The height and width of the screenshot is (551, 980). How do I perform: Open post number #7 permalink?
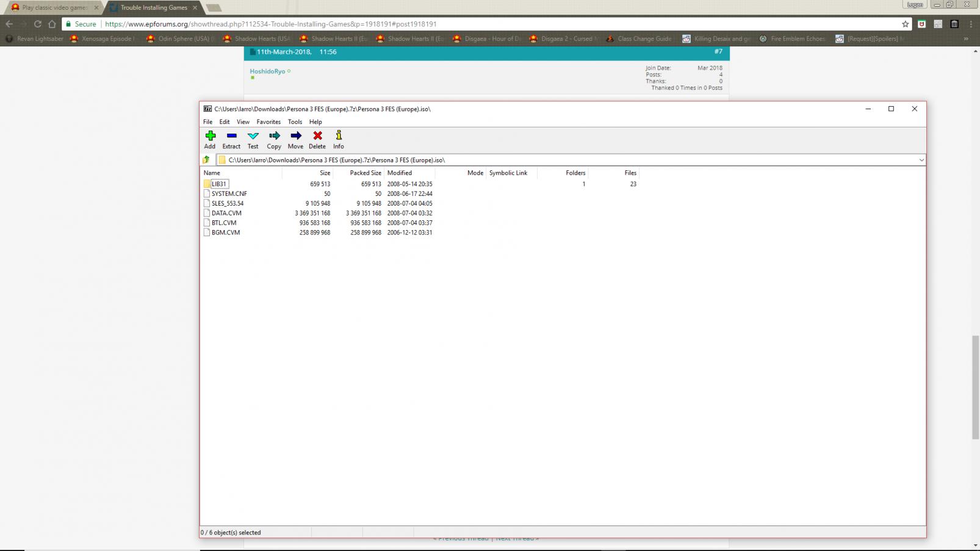coord(718,52)
